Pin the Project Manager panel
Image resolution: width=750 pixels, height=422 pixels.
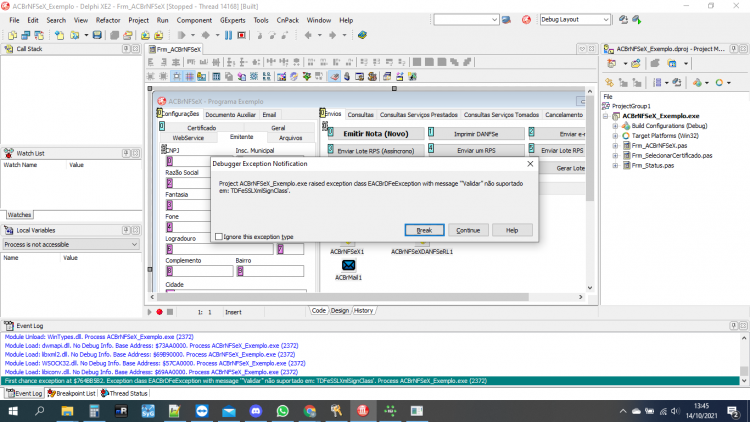click(734, 49)
